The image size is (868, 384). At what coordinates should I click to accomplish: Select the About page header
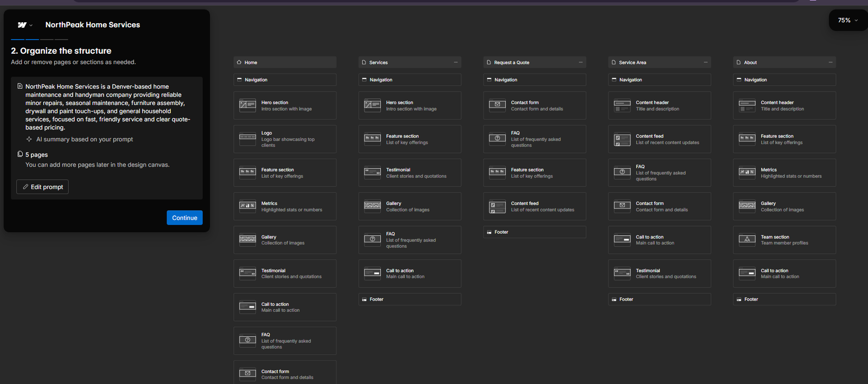784,62
